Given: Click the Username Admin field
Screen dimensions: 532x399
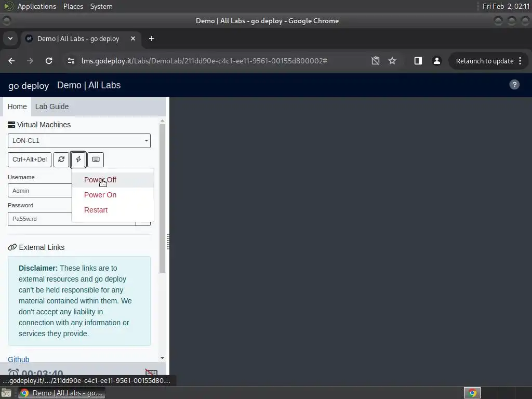Looking at the screenshot, I should [39, 191].
